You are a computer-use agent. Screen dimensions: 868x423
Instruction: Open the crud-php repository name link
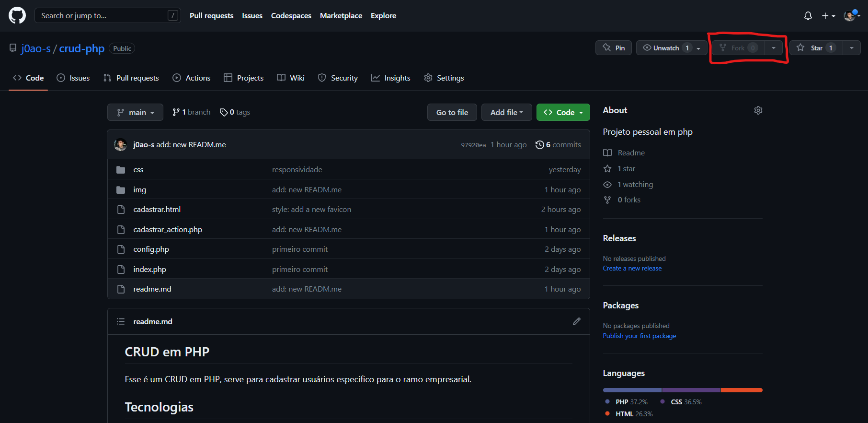(82, 48)
